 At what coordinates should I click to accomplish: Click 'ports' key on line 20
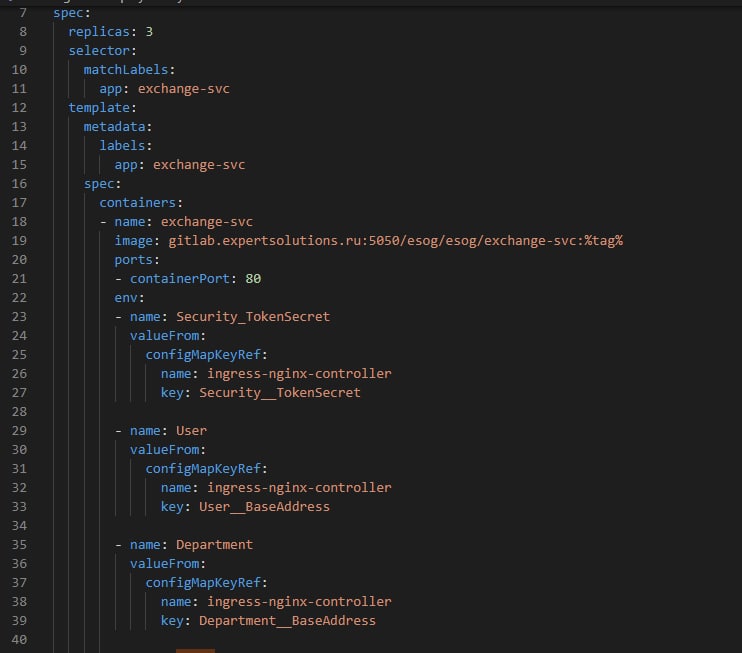point(133,259)
